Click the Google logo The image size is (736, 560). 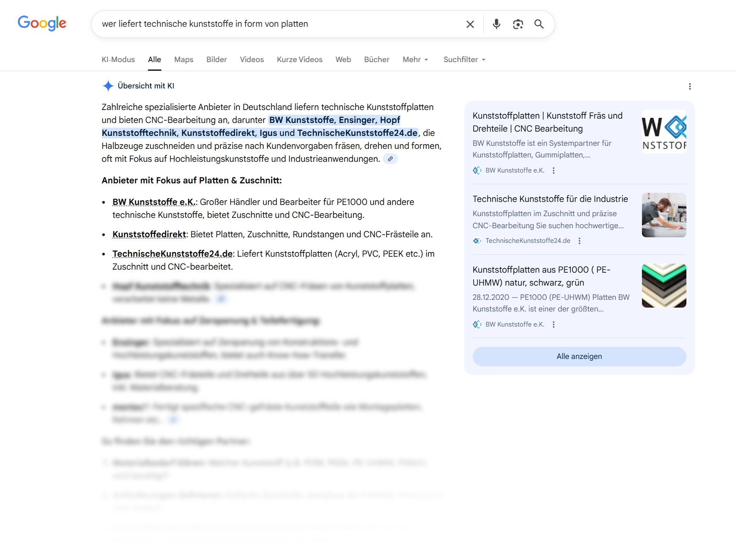[x=42, y=23]
